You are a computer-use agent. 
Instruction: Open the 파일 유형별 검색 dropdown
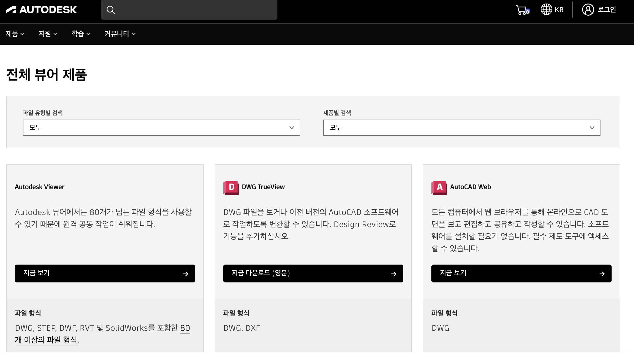(x=161, y=128)
